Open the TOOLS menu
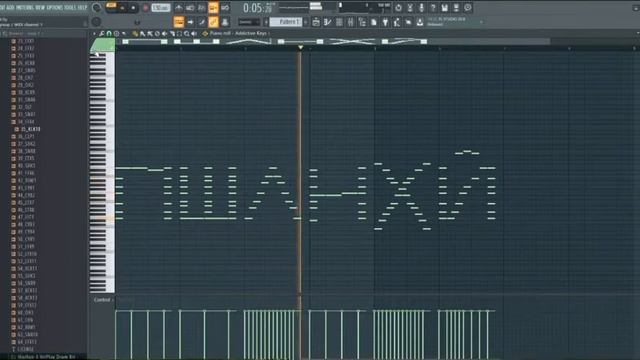Image resolution: width=640 pixels, height=360 pixels. pos(69,8)
